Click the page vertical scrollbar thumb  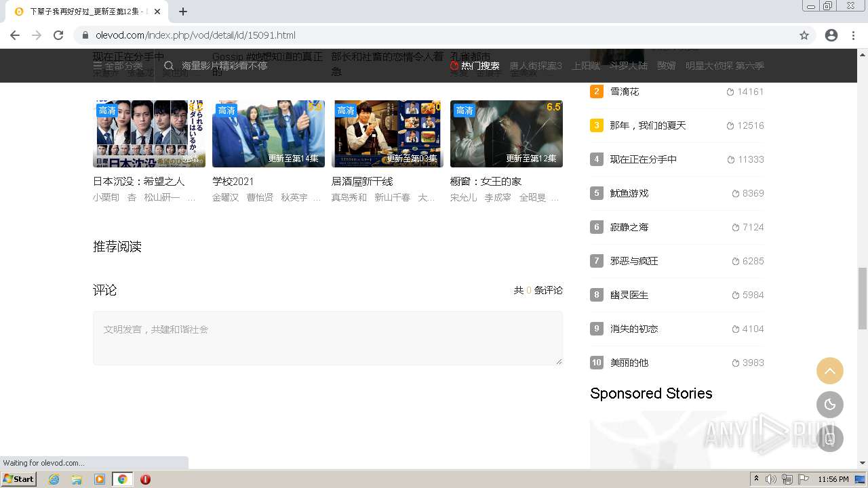863,298
